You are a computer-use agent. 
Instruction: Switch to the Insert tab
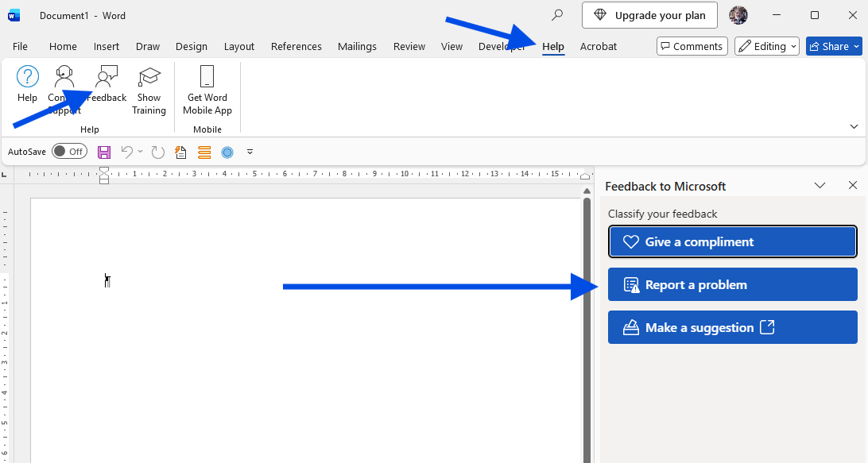pyautogui.click(x=107, y=47)
